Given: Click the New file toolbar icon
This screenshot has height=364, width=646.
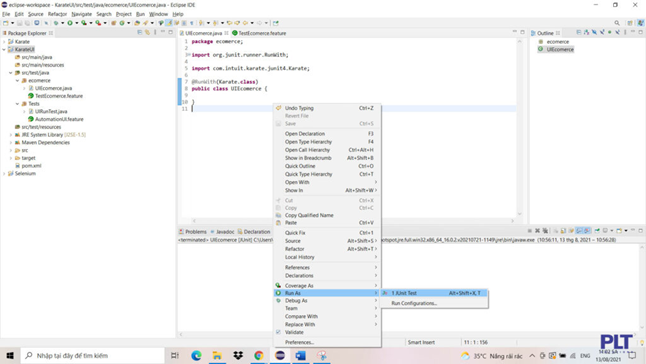Looking at the screenshot, I should pos(5,23).
